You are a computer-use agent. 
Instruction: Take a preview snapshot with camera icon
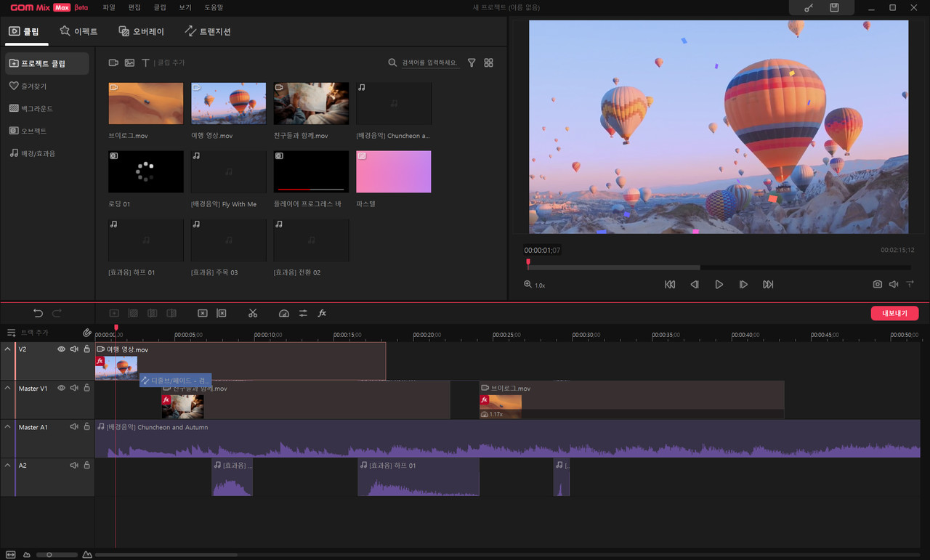click(x=878, y=285)
